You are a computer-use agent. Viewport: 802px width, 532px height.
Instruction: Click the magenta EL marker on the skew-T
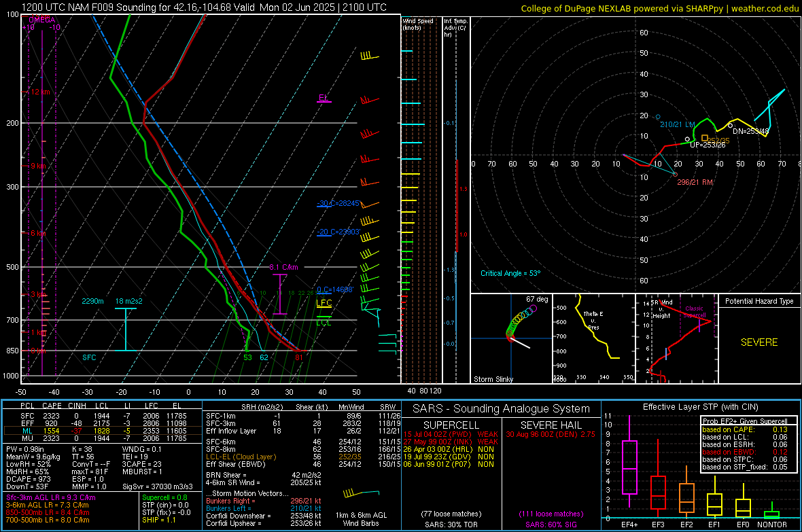click(x=324, y=97)
